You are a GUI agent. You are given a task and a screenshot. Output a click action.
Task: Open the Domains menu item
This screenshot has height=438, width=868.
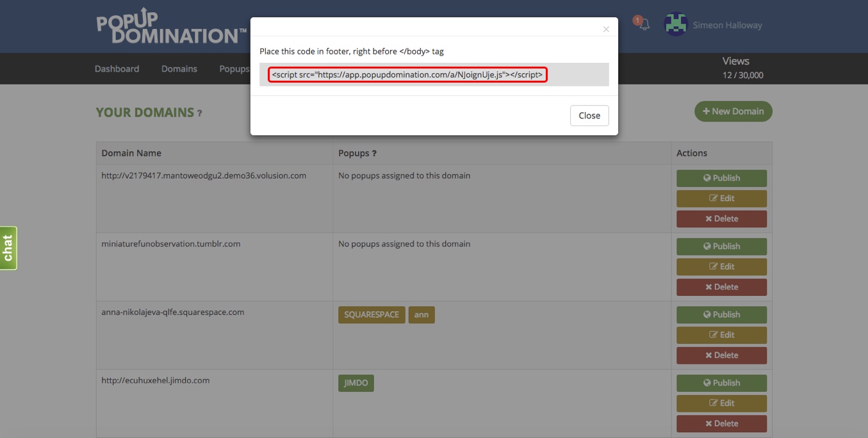pos(179,69)
